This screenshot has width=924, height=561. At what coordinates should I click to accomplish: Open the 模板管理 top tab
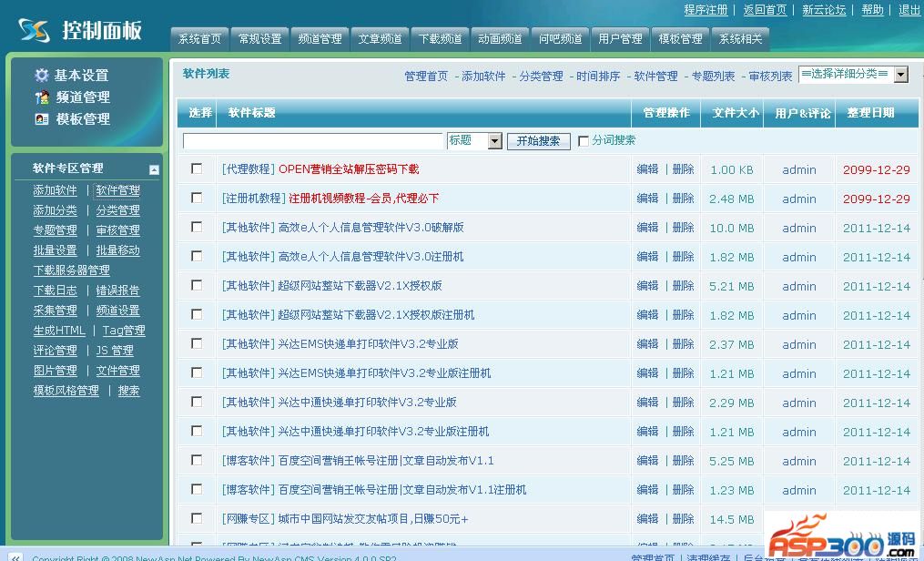click(x=681, y=39)
